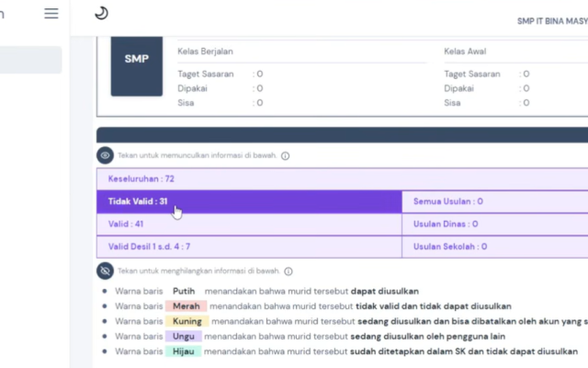Click the SMP IT BINA school name
The width and height of the screenshot is (588, 368).
pyautogui.click(x=552, y=21)
